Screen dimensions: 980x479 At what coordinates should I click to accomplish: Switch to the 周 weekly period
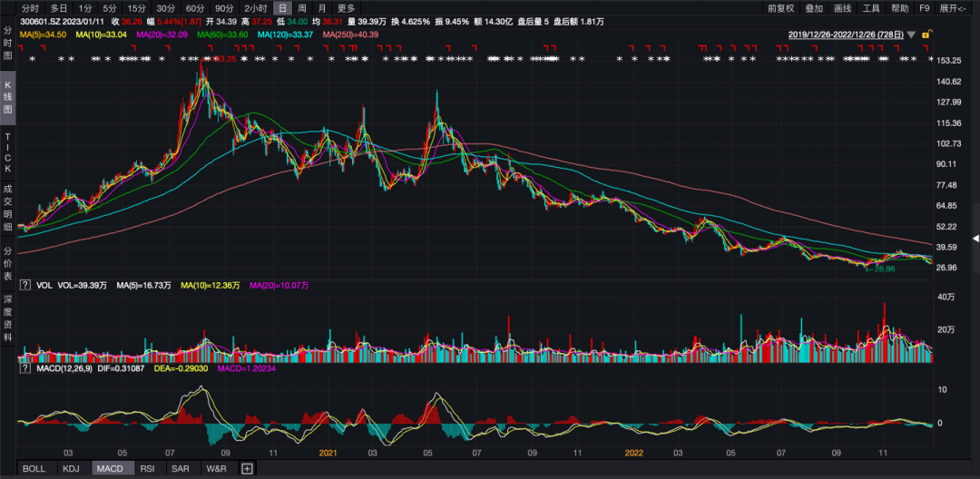point(302,8)
